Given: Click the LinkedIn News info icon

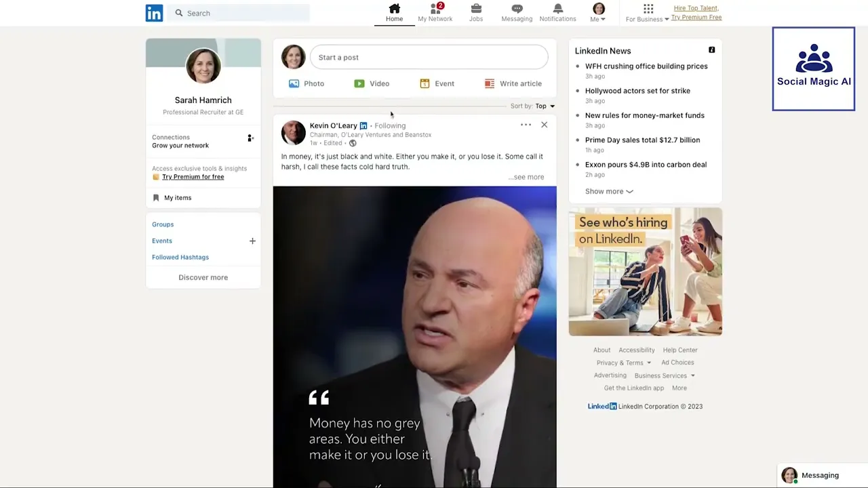Looking at the screenshot, I should [711, 50].
